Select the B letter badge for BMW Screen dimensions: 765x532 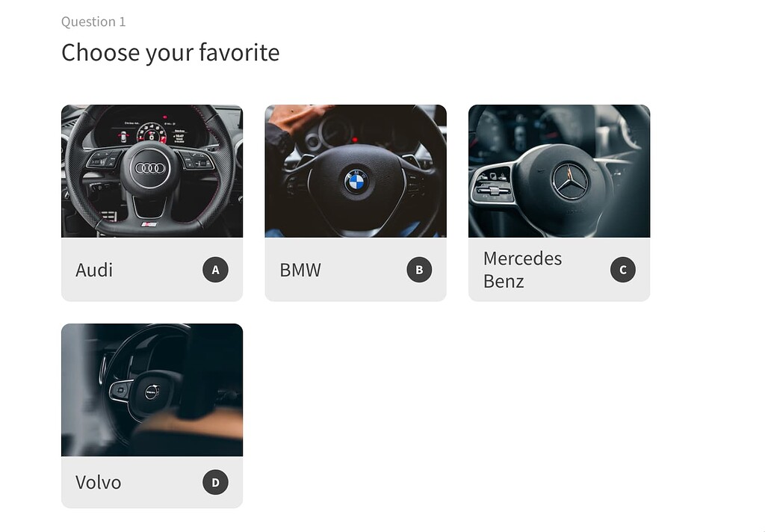pos(419,270)
